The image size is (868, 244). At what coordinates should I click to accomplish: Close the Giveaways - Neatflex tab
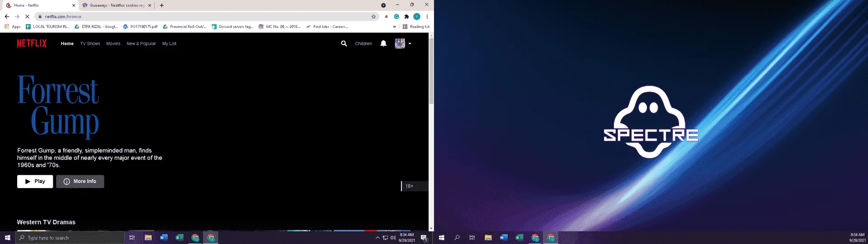pyautogui.click(x=150, y=5)
